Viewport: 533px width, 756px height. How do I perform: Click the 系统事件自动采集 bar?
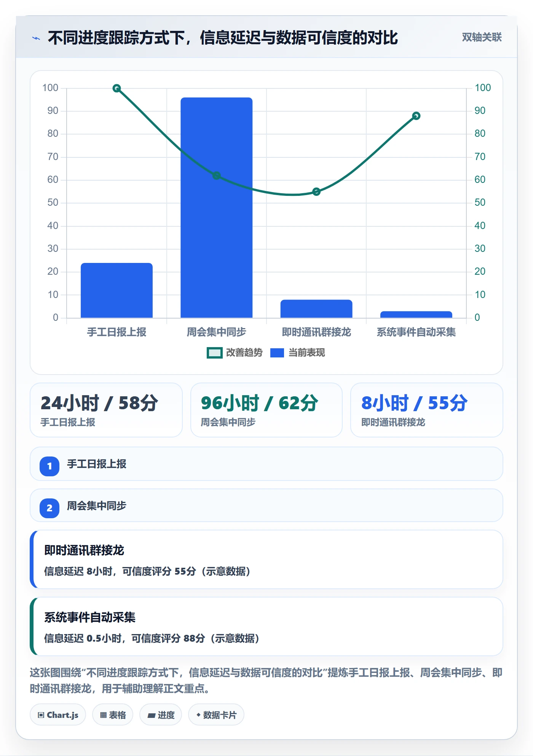pos(416,315)
